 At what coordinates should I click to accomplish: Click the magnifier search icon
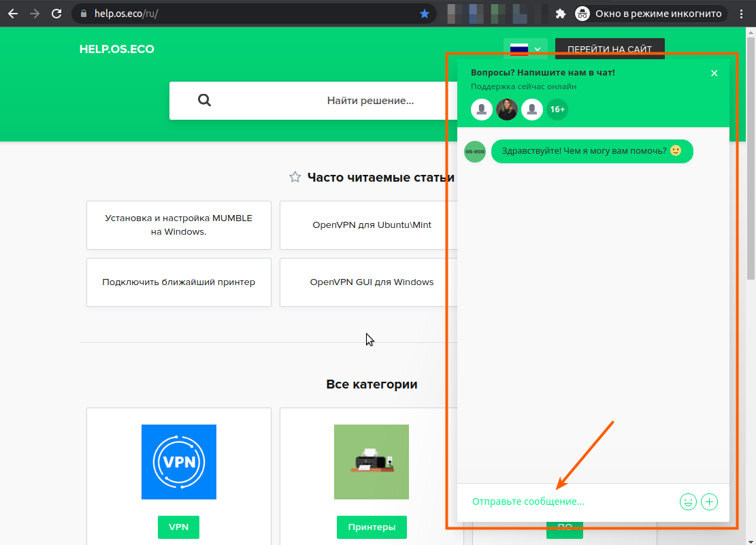click(204, 101)
